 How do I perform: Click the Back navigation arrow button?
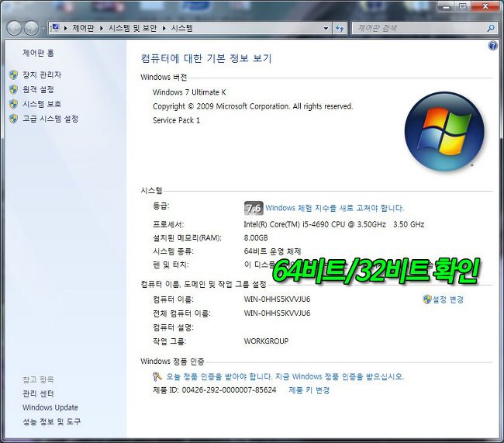(x=14, y=28)
